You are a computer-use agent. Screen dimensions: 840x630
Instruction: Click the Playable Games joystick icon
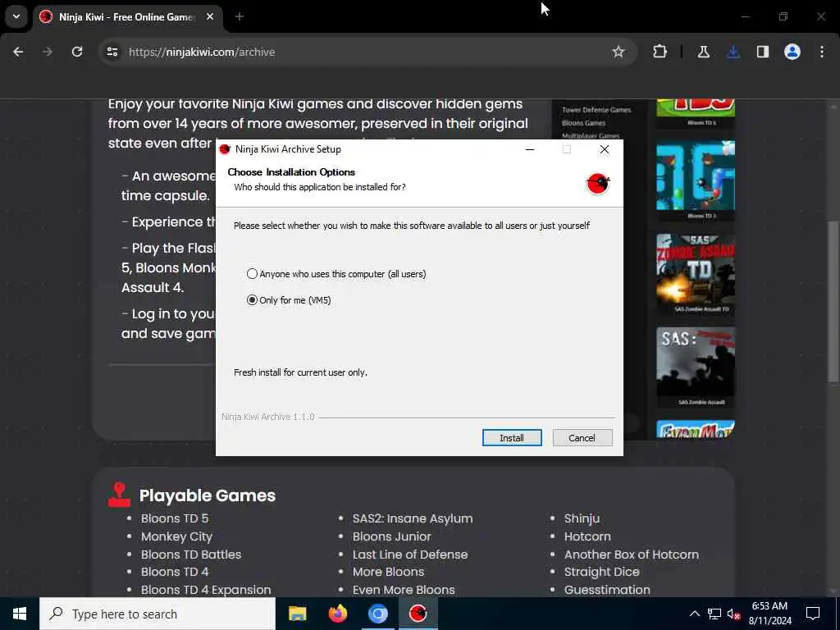pos(119,495)
